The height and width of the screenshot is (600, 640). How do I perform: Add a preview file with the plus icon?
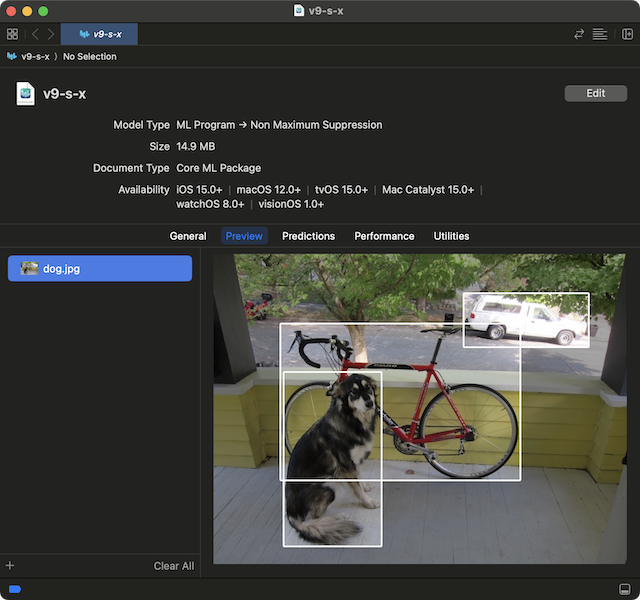click(x=10, y=565)
